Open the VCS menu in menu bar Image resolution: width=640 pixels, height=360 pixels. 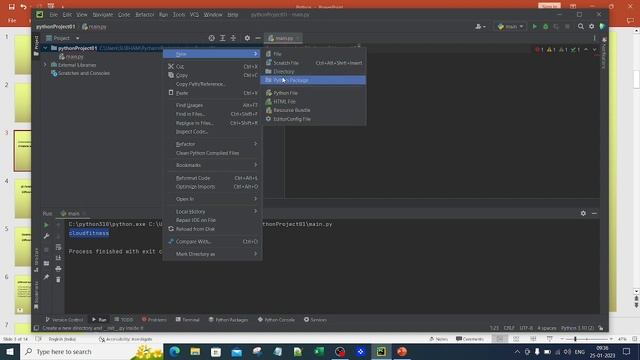coord(194,15)
